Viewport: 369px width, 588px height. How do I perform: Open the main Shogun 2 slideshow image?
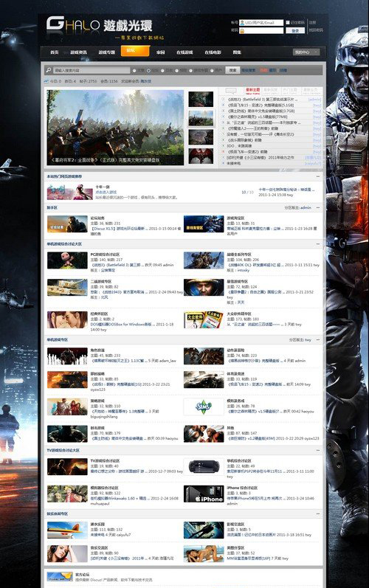pyautogui.click(x=115, y=128)
